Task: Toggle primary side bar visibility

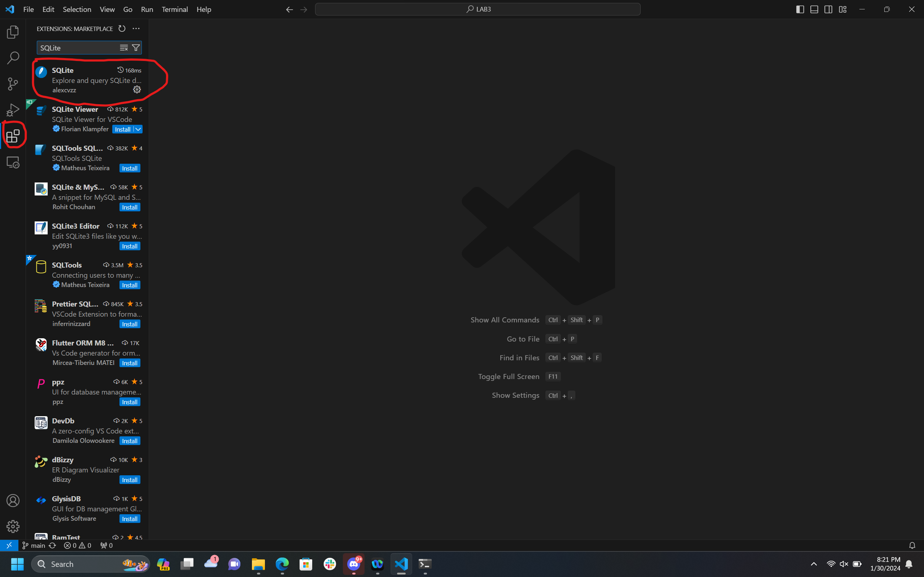Action: click(800, 9)
